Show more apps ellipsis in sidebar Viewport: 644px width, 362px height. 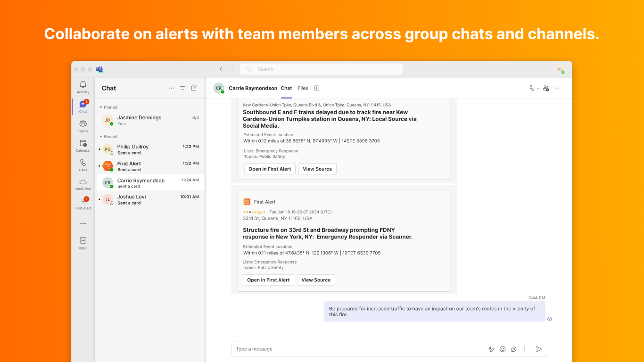coord(83,223)
